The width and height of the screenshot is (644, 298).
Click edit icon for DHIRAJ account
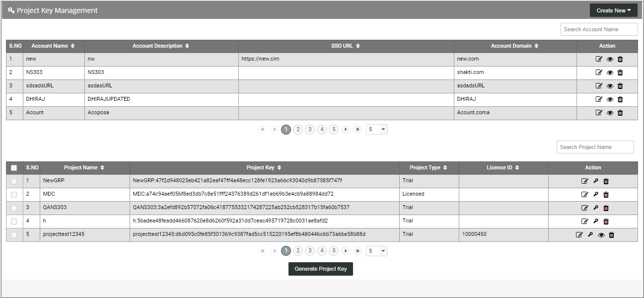(599, 99)
